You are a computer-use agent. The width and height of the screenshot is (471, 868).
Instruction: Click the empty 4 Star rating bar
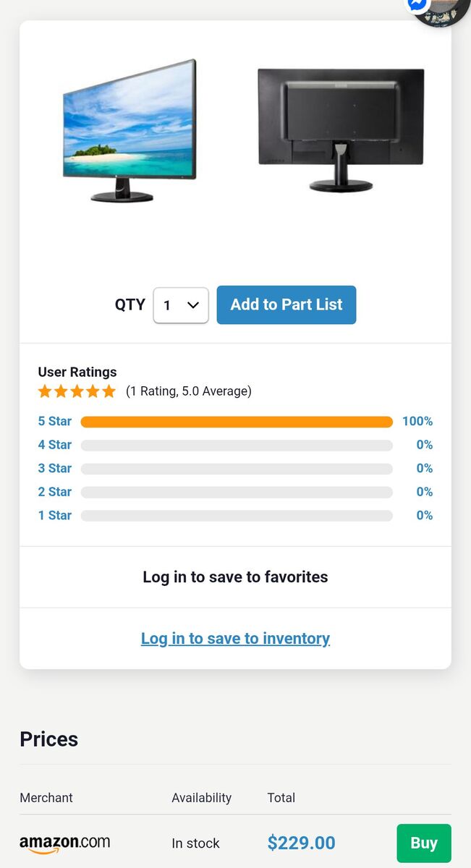click(237, 446)
